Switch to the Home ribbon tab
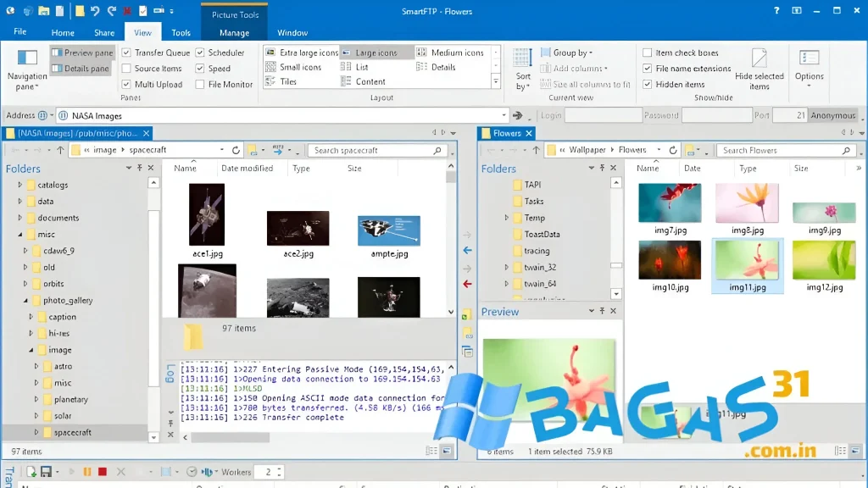 point(63,33)
